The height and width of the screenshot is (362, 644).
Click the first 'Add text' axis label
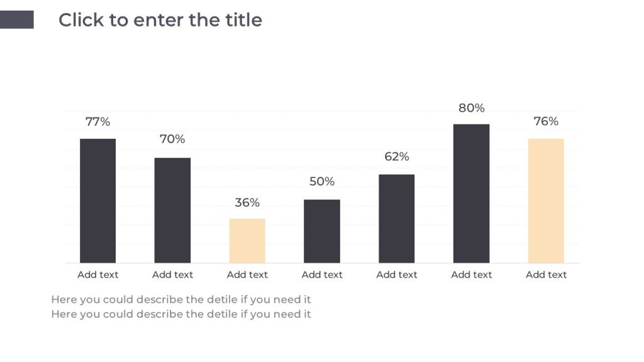point(97,275)
